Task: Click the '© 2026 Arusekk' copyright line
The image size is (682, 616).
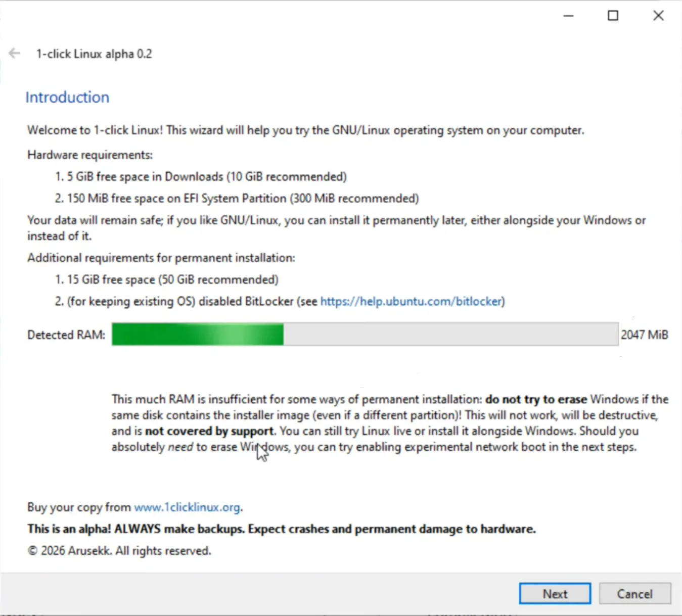Action: point(119,551)
